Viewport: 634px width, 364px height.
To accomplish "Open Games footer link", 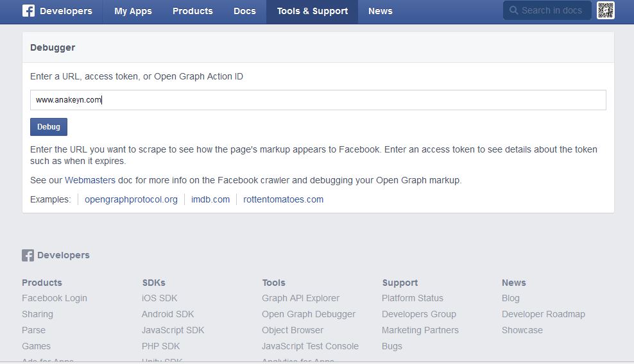I will point(36,346).
